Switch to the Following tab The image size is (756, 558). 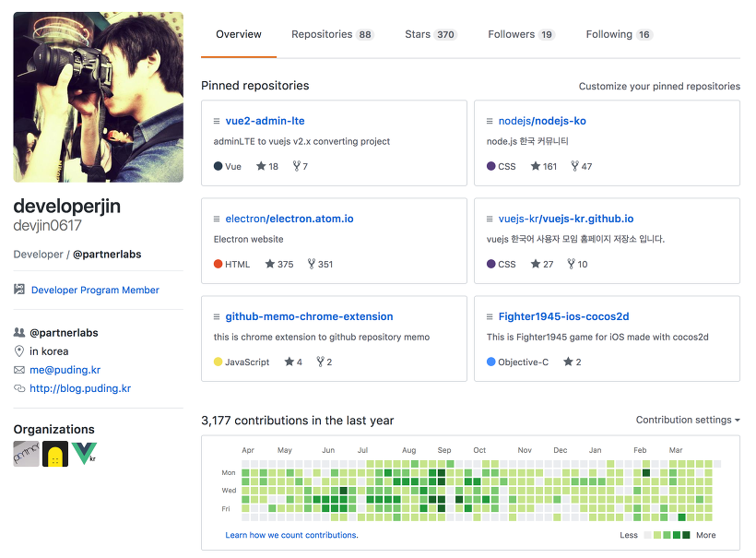pyautogui.click(x=620, y=34)
